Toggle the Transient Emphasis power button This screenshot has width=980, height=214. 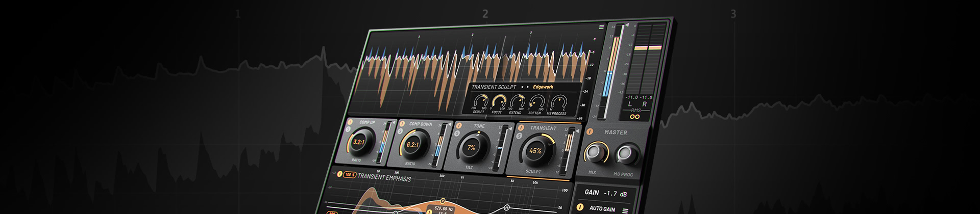pos(339,174)
